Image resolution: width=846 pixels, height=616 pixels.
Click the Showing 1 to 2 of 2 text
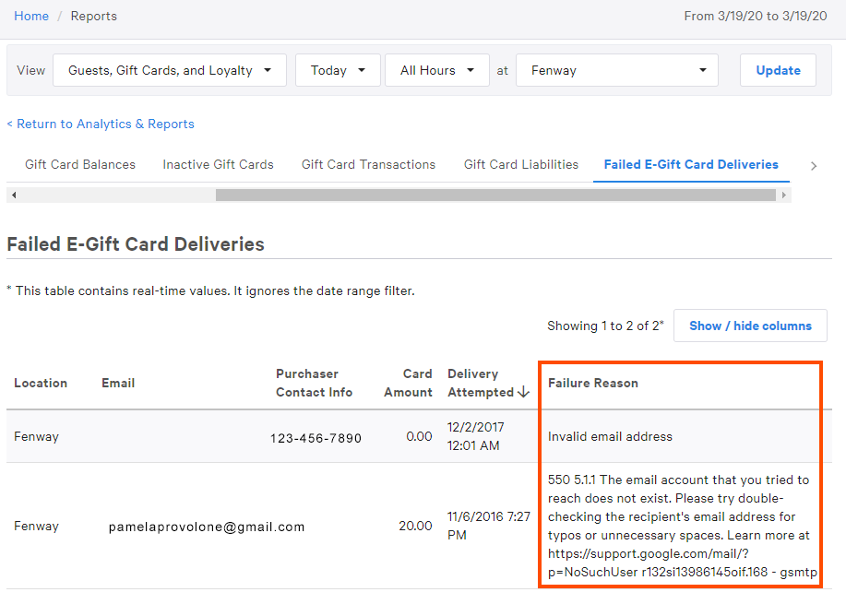coord(605,326)
